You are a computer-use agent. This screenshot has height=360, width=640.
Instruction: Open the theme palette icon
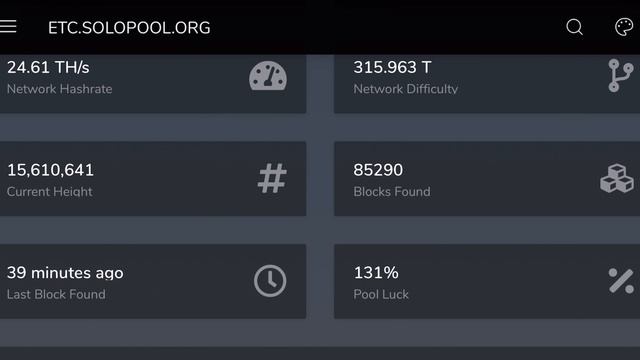tap(624, 27)
